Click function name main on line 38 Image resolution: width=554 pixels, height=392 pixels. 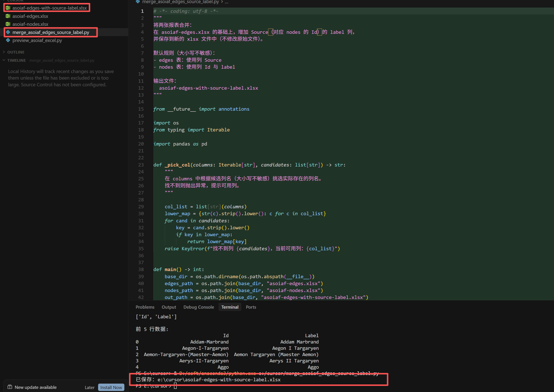coord(170,269)
